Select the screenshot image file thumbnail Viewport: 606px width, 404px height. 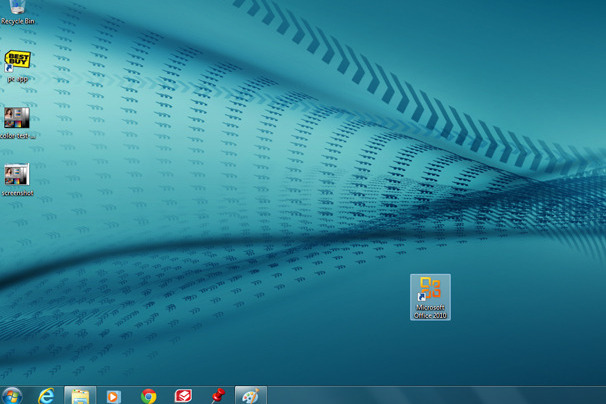coord(17,175)
